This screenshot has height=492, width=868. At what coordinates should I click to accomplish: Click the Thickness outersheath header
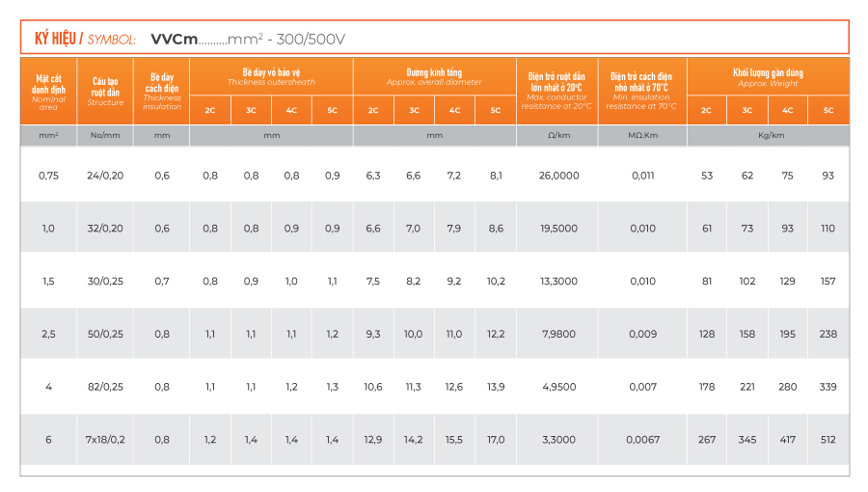[x=271, y=76]
